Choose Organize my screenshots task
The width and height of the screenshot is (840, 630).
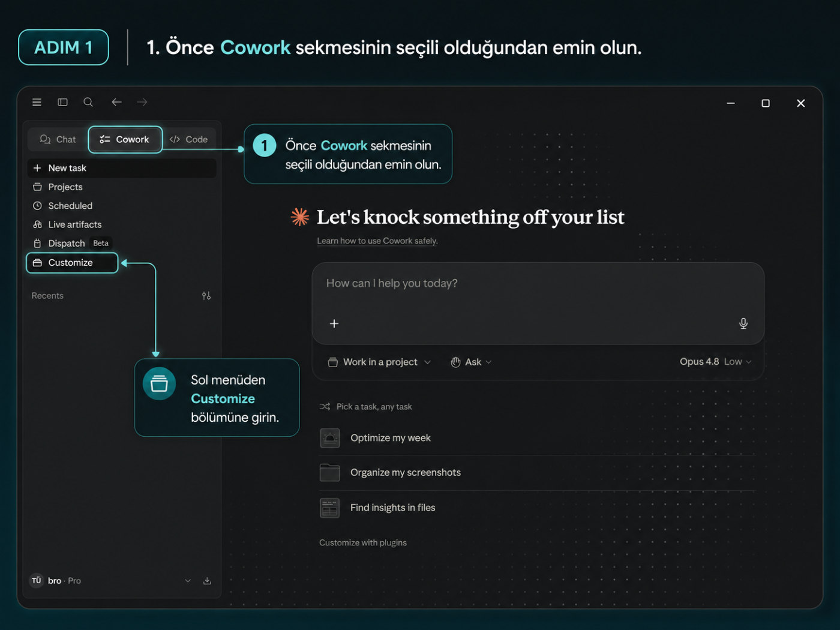click(x=537, y=473)
